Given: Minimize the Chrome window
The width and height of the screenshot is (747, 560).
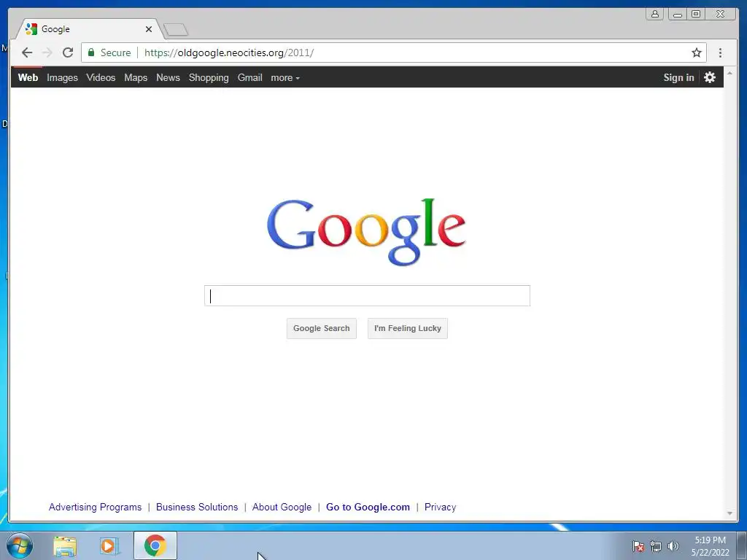Looking at the screenshot, I should tap(678, 14).
